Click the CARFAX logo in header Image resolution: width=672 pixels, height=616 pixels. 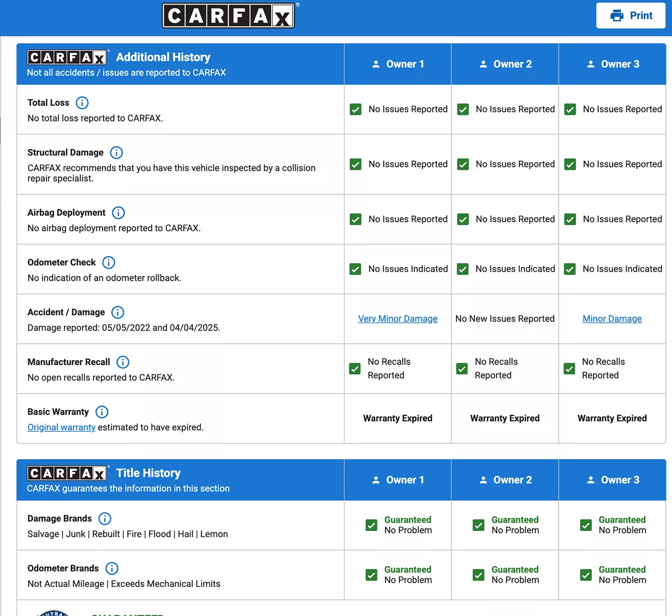(228, 16)
